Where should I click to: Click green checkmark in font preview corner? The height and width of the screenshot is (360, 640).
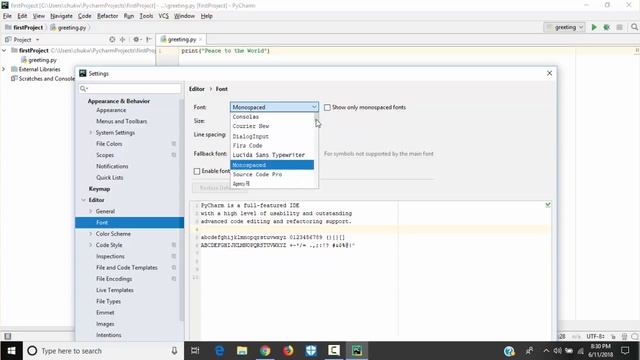click(548, 204)
